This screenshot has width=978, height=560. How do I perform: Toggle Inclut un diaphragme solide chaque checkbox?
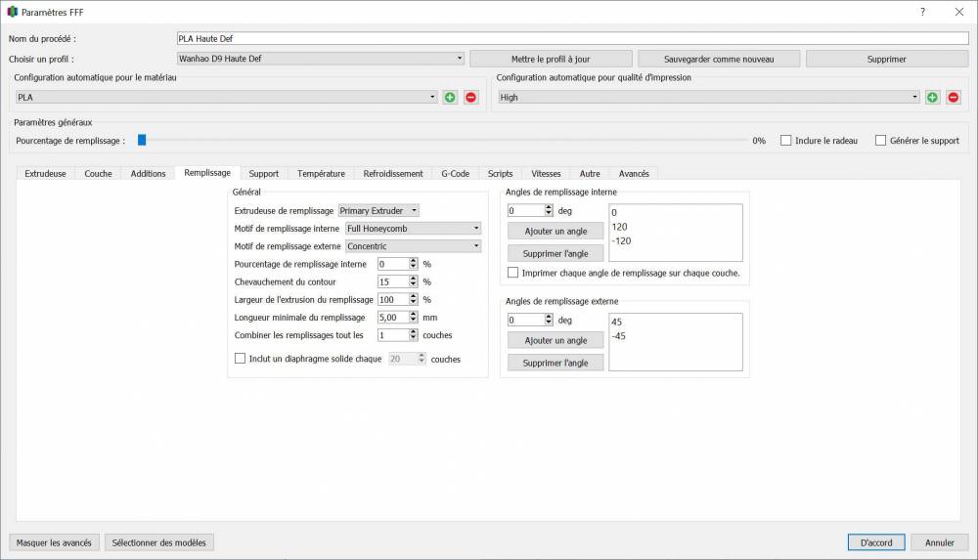240,359
